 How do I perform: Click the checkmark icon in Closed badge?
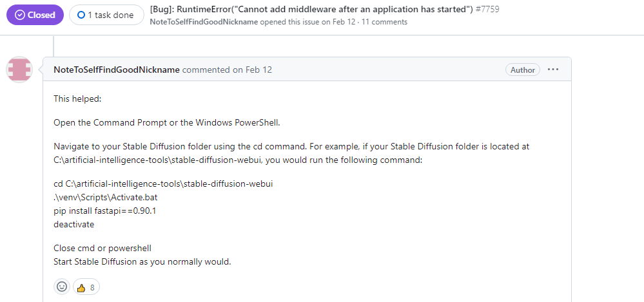coord(20,15)
